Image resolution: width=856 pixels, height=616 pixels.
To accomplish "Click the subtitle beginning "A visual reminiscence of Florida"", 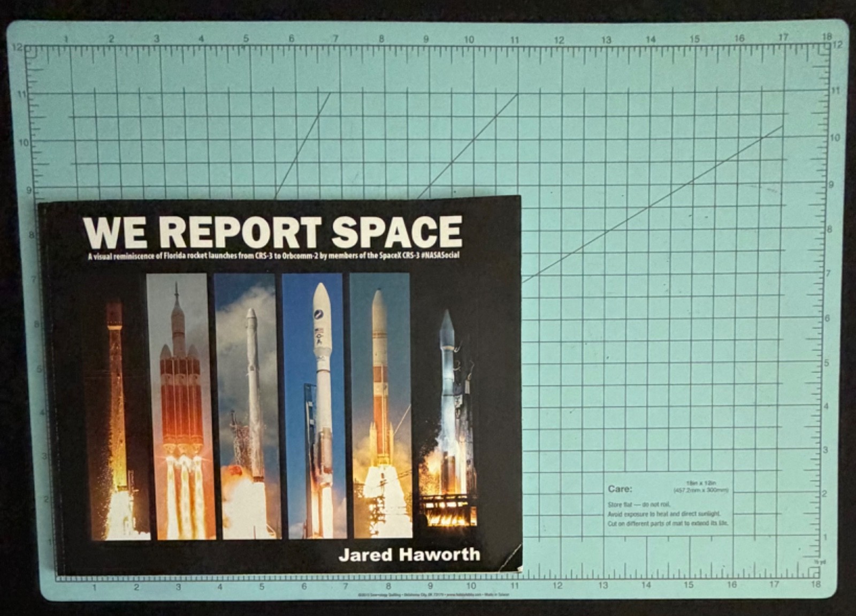I will point(273,256).
